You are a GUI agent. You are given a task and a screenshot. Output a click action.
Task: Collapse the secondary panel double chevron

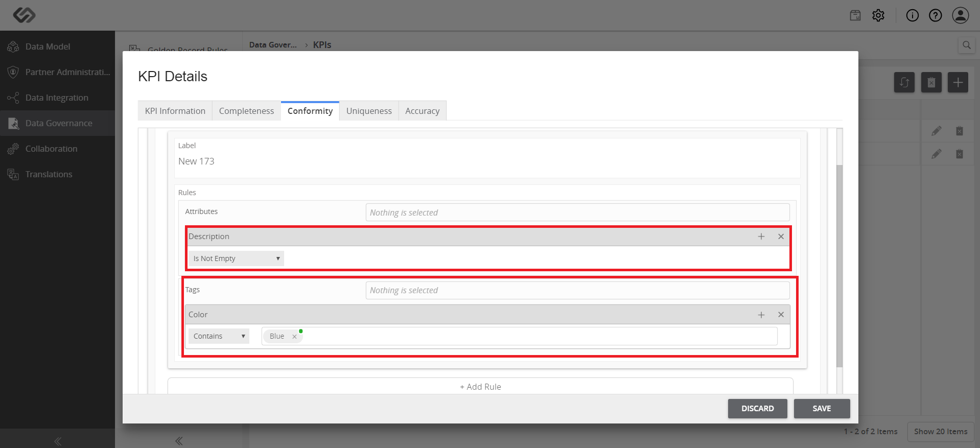pos(179,441)
